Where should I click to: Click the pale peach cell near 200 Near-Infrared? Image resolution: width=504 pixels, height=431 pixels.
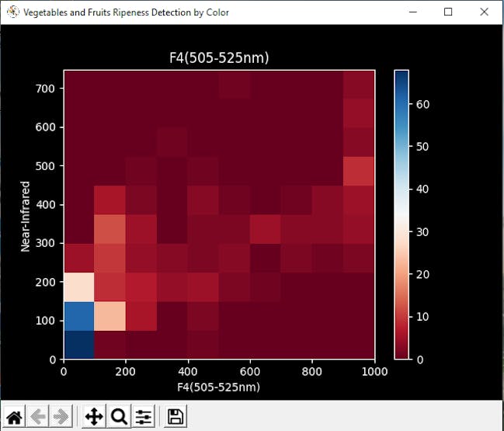click(x=79, y=287)
